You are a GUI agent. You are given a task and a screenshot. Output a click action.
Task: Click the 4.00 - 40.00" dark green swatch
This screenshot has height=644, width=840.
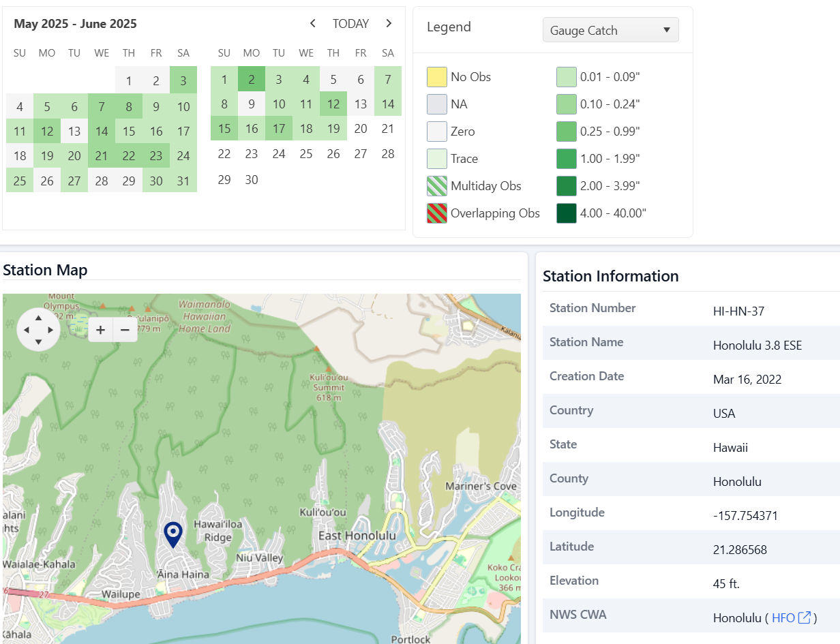567,213
